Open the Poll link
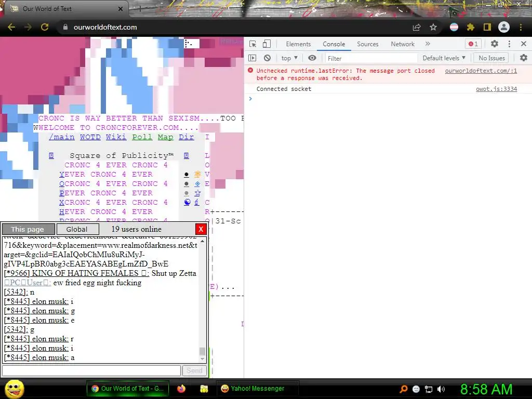 142,137
